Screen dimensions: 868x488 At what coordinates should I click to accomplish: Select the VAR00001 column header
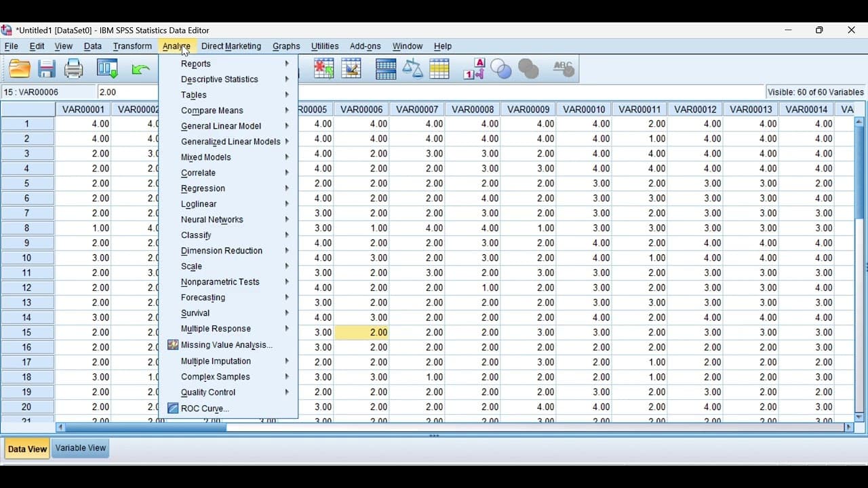tap(83, 109)
